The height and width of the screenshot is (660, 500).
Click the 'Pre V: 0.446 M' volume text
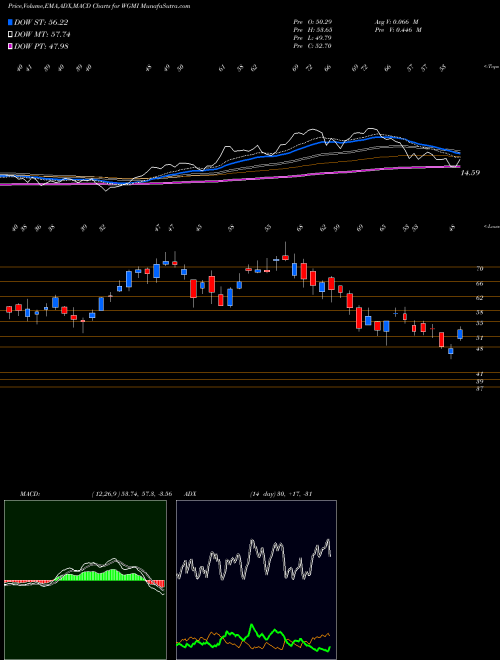point(400,30)
